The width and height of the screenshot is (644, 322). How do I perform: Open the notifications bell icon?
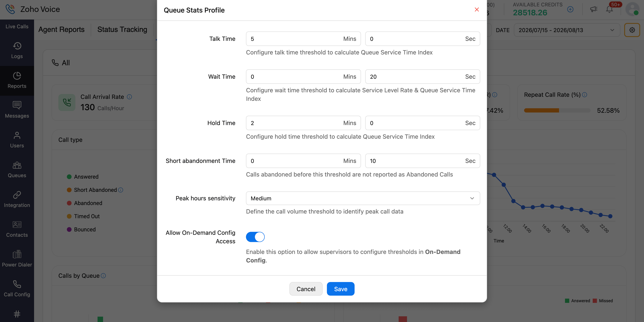[x=609, y=9]
